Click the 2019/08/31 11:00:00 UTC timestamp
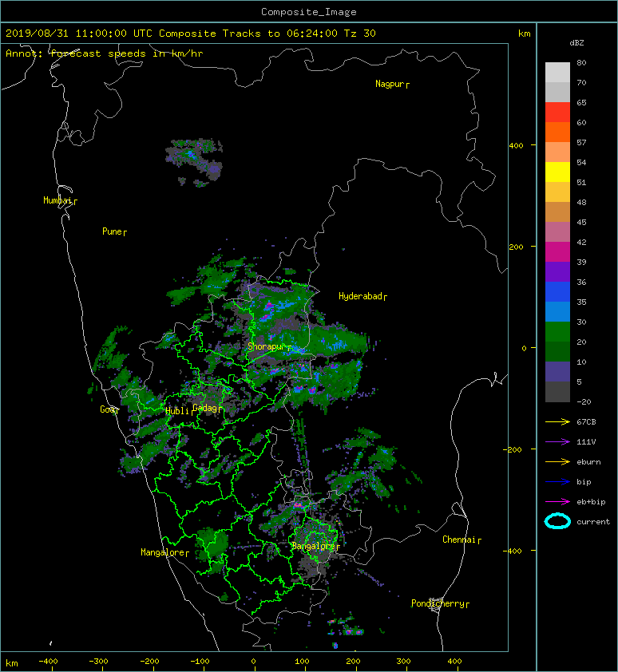This screenshot has width=618, height=672. tap(79, 34)
